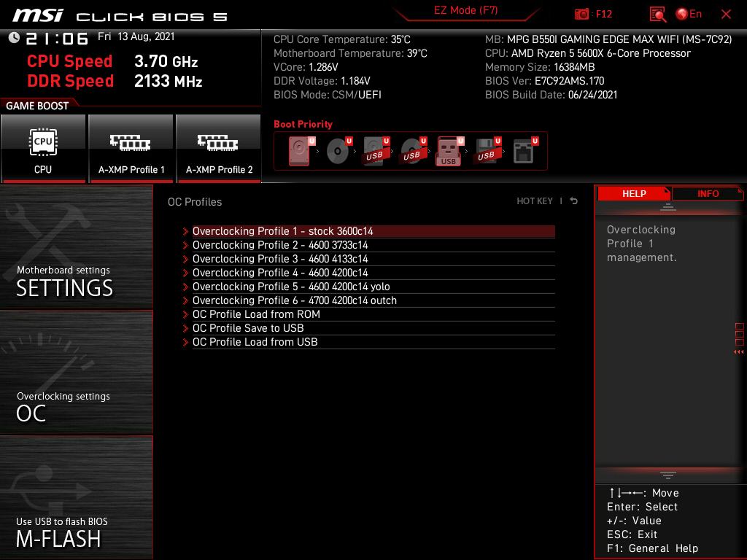747x560 pixels.
Task: Open Overclocking Profile 4 - 4600 4200c14
Action: (373, 273)
